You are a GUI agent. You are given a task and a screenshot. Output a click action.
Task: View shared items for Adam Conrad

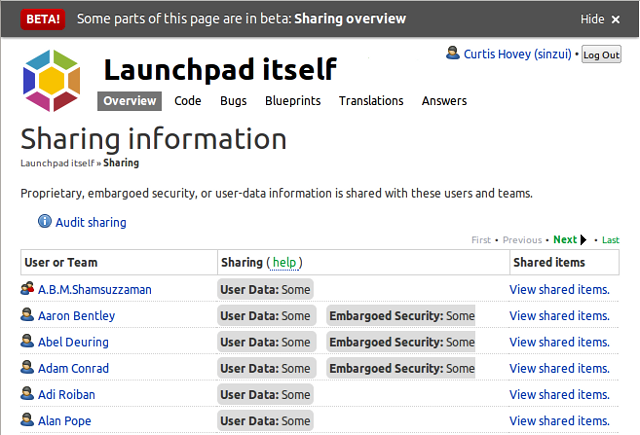560,368
